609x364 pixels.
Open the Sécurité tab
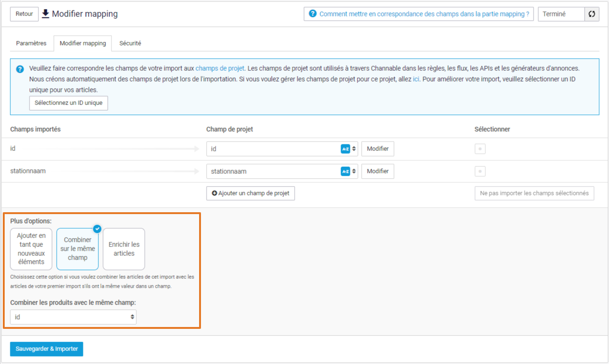(x=130, y=43)
